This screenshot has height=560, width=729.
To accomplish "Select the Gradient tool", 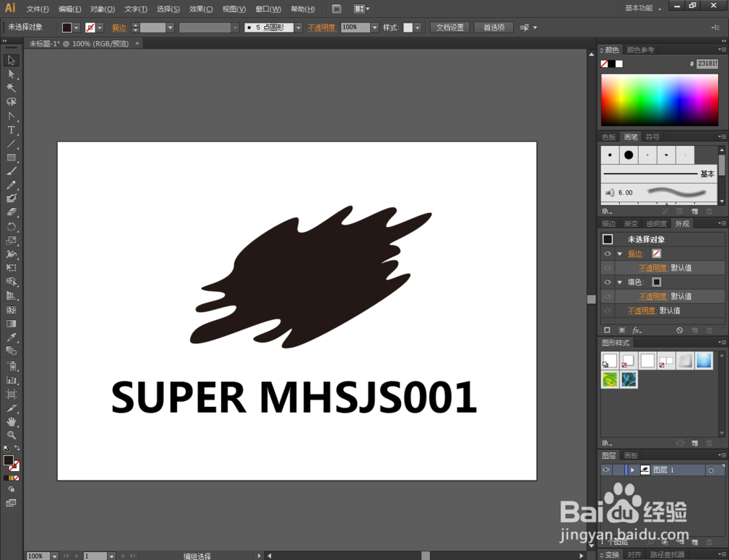I will click(x=11, y=324).
